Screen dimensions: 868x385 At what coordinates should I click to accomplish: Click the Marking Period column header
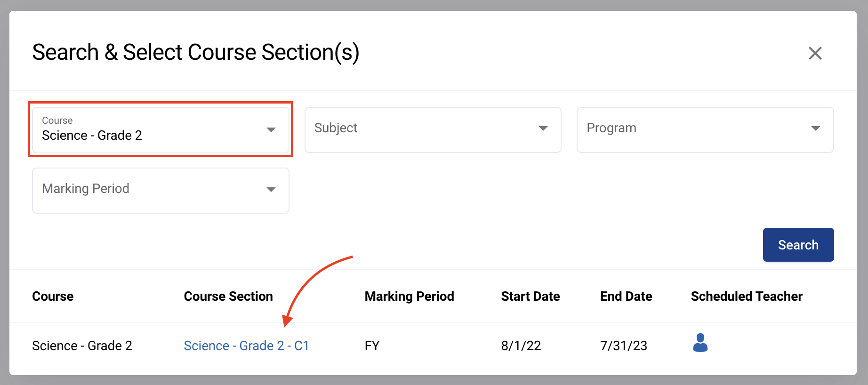(x=409, y=296)
